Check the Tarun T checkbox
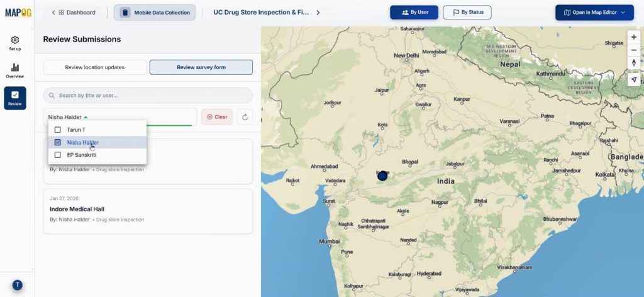 tap(57, 130)
